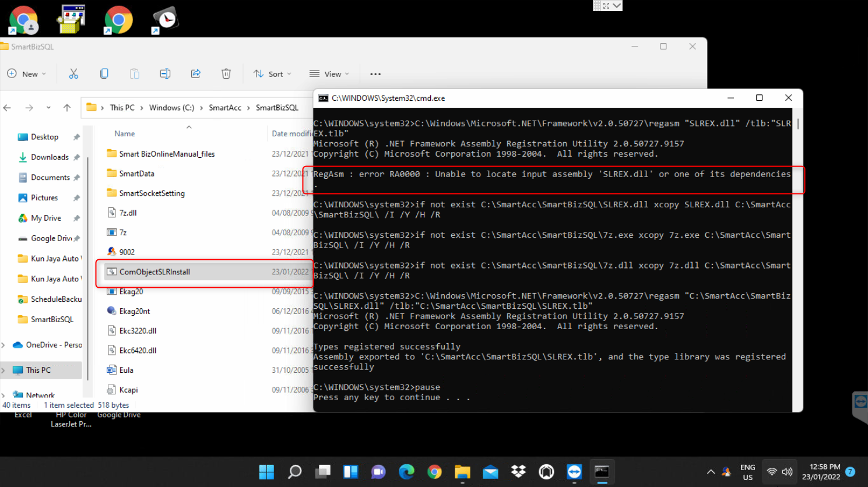
Task: Select My Drive in sidebar
Action: (x=45, y=218)
